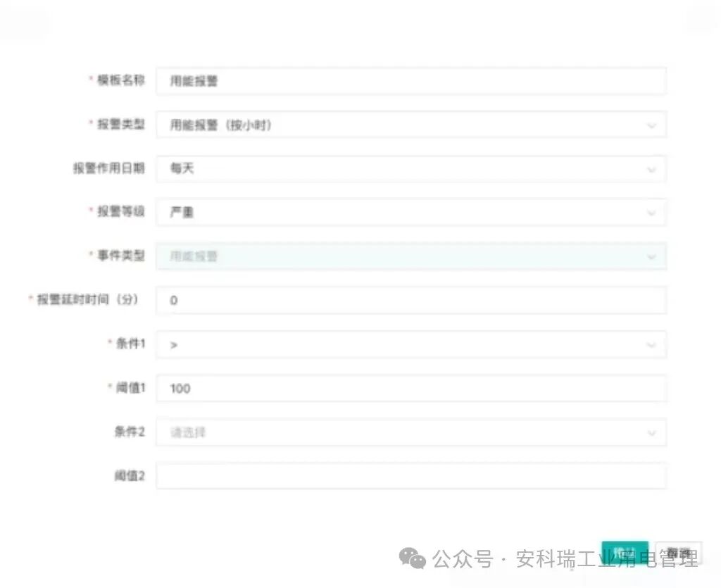721x588 pixels.
Task: Expand the 报警作用日期 dropdown showing 每天
Action: (411, 169)
